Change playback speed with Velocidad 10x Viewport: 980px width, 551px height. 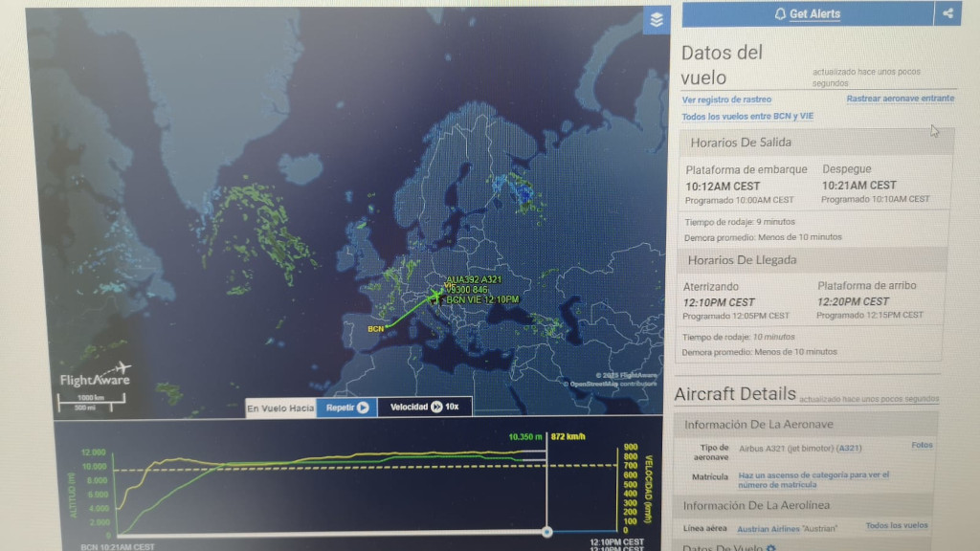pos(424,407)
